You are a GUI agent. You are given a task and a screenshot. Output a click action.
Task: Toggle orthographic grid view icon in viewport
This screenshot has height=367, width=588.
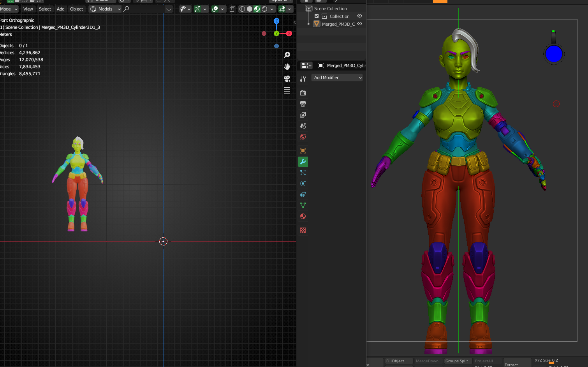(x=287, y=90)
